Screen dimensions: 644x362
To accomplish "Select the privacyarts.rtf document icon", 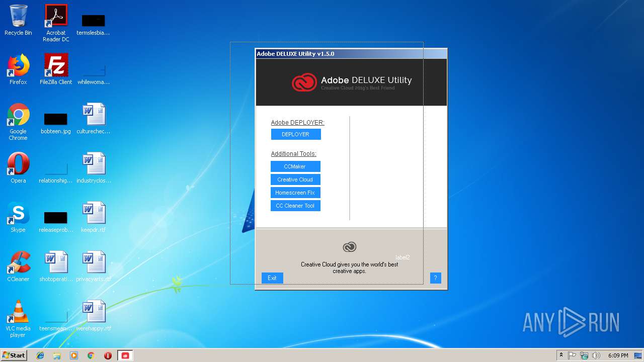I will (x=94, y=266).
